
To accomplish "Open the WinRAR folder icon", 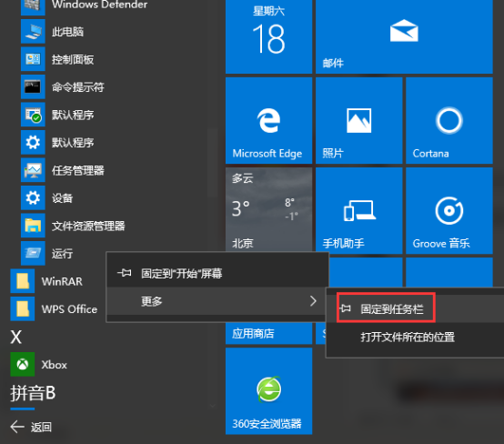I will (x=23, y=281).
